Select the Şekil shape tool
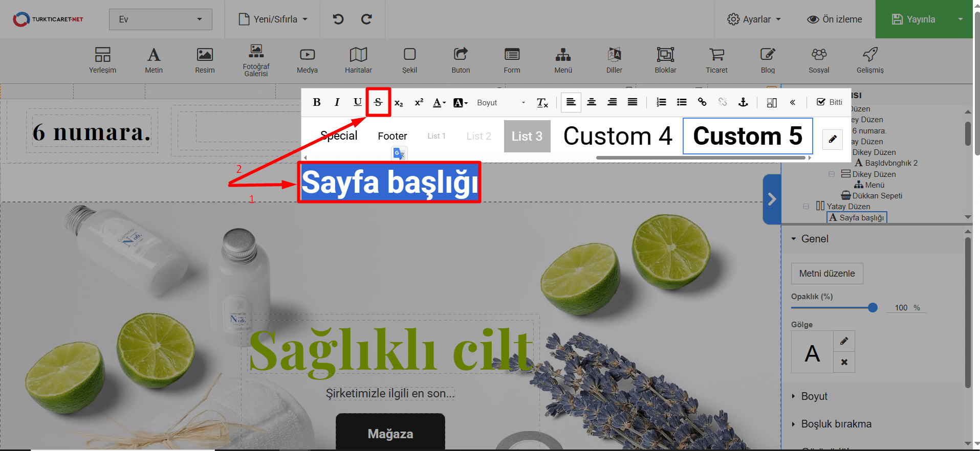 [409, 60]
